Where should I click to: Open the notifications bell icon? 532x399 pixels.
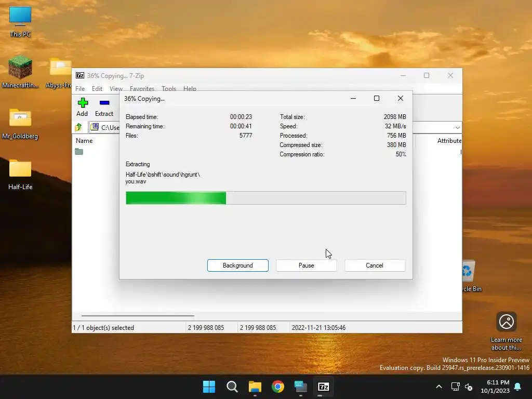point(518,387)
